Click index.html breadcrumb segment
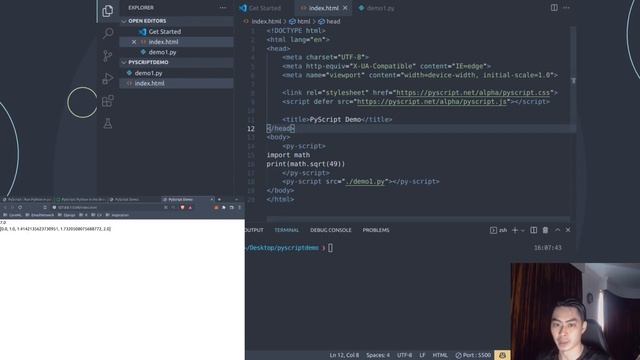 266,21
